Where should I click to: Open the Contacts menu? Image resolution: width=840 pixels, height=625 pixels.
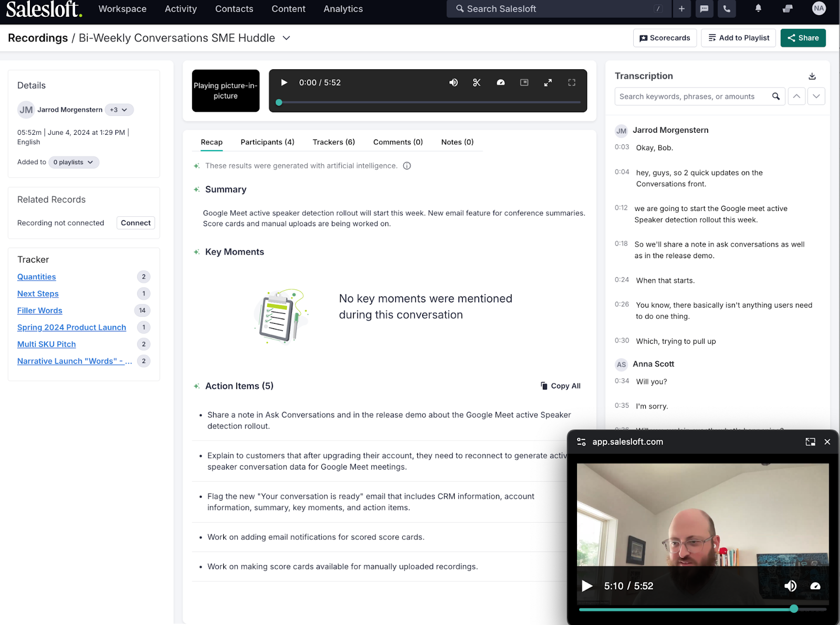pos(234,9)
